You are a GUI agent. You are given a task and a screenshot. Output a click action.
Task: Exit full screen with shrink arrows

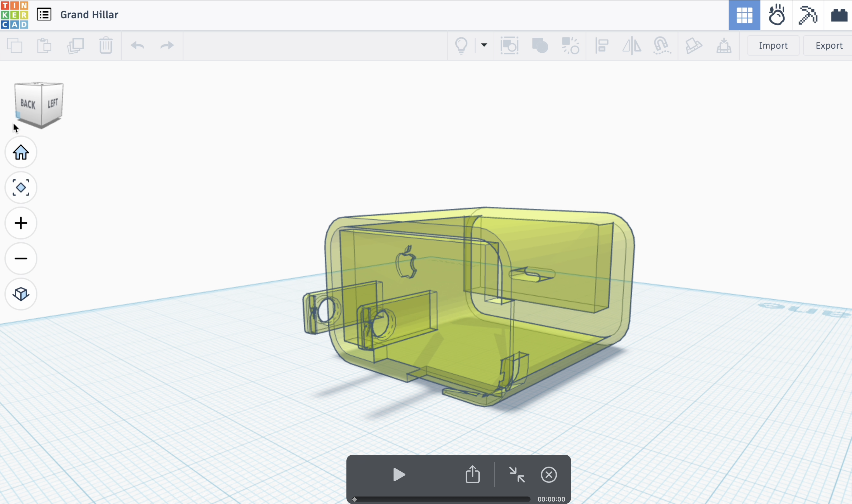coord(517,474)
